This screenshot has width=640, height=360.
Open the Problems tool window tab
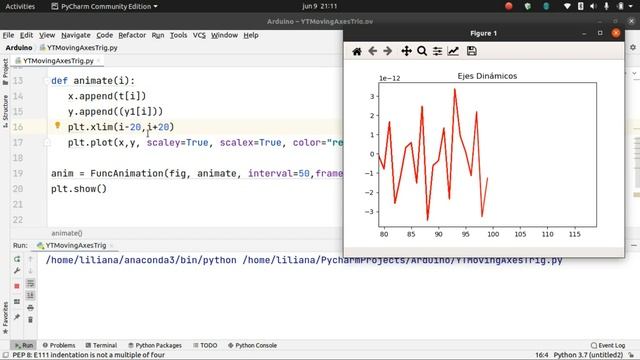59,345
